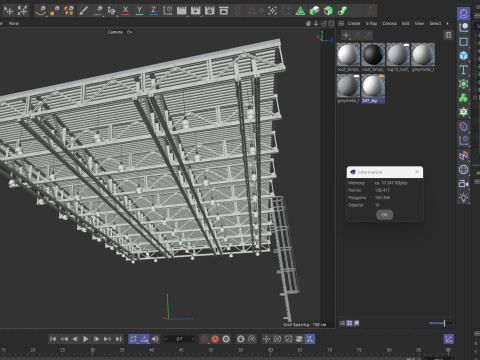This screenshot has width=480, height=360.
Task: Open Render to Picture Viewer
Action: 196,11
